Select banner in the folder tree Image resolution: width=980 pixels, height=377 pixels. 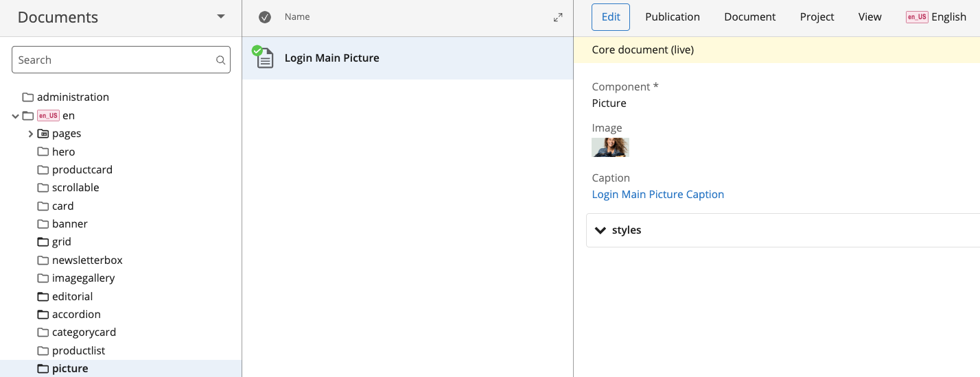[x=70, y=224]
